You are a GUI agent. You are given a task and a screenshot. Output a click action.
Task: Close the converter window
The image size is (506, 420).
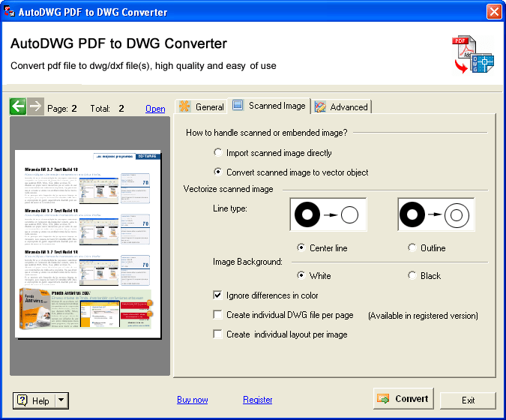point(494,12)
